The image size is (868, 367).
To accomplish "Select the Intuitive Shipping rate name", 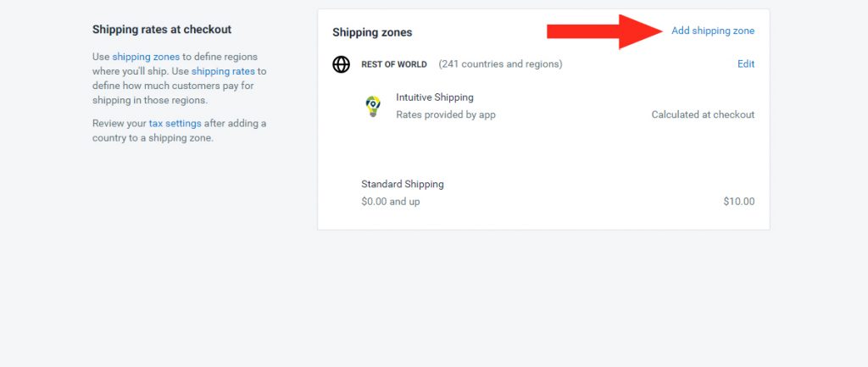I will (435, 97).
